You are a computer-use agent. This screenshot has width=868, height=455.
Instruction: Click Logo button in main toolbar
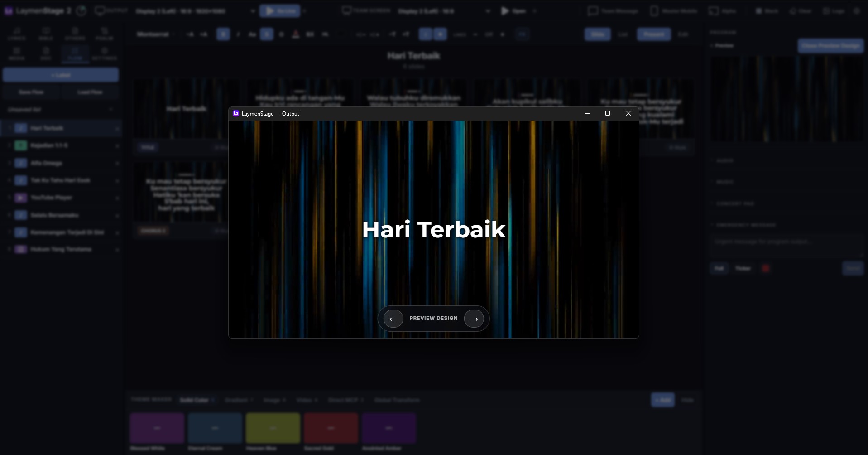834,11
